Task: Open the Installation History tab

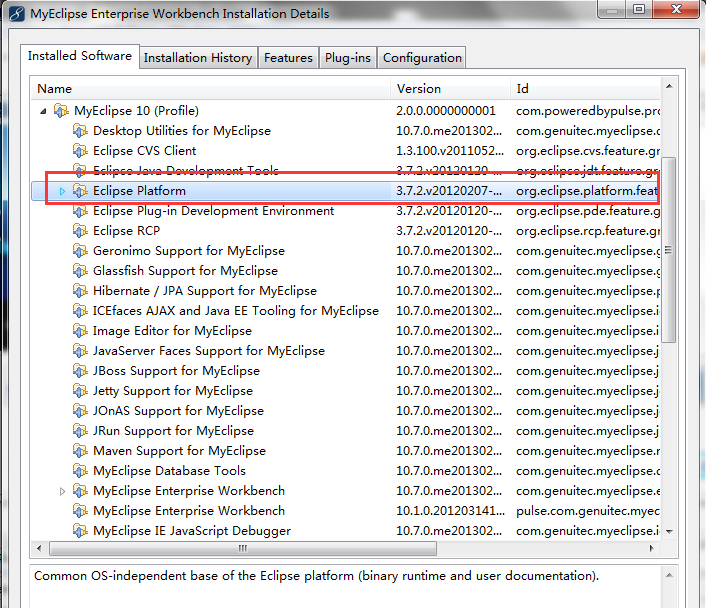Action: point(198,58)
